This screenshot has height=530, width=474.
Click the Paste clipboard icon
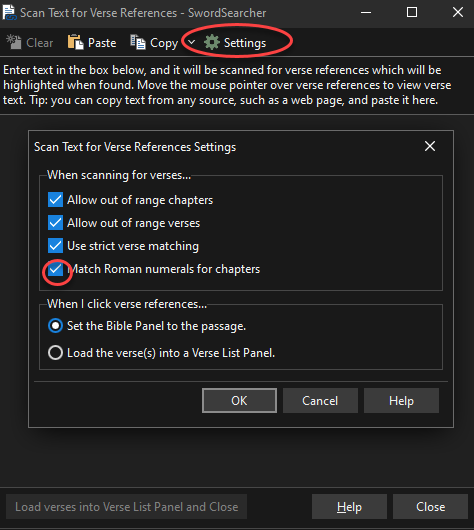[x=75, y=42]
